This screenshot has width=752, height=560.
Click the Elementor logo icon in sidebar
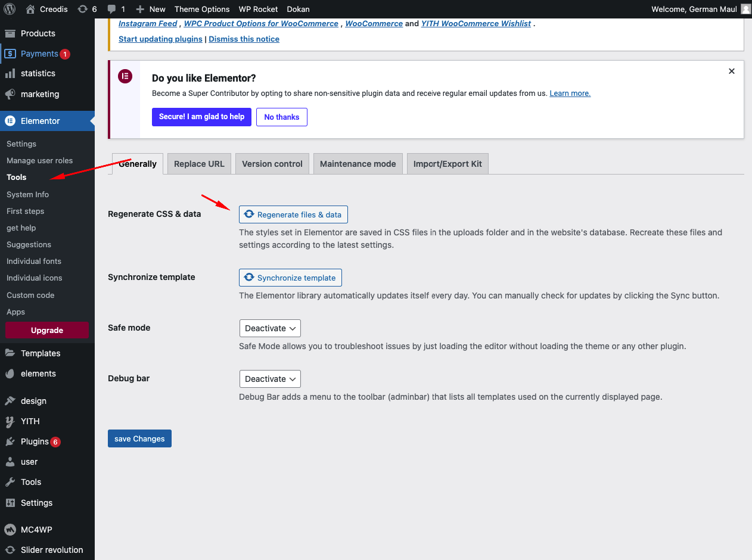[10, 121]
